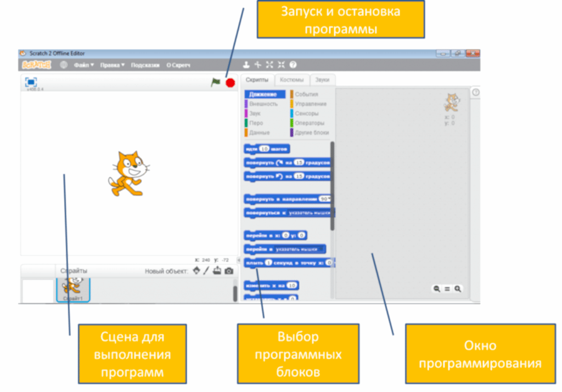Open block help with question mark icon
562x392 pixels.
point(293,64)
